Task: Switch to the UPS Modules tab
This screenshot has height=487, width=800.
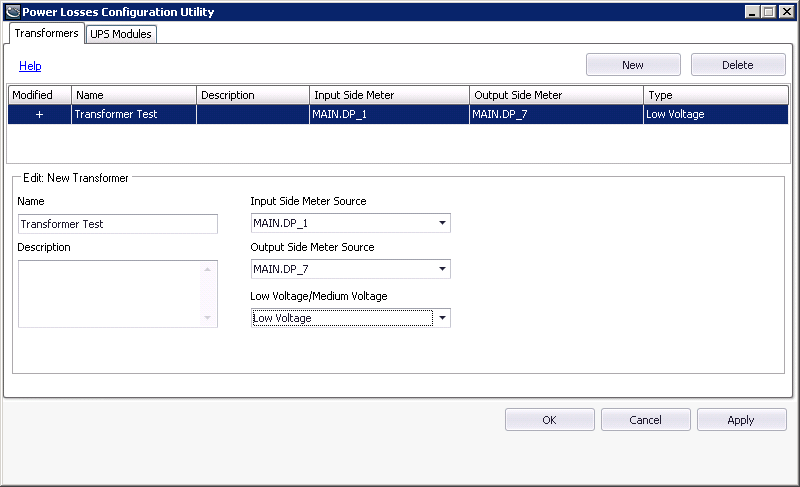Action: (x=120, y=34)
